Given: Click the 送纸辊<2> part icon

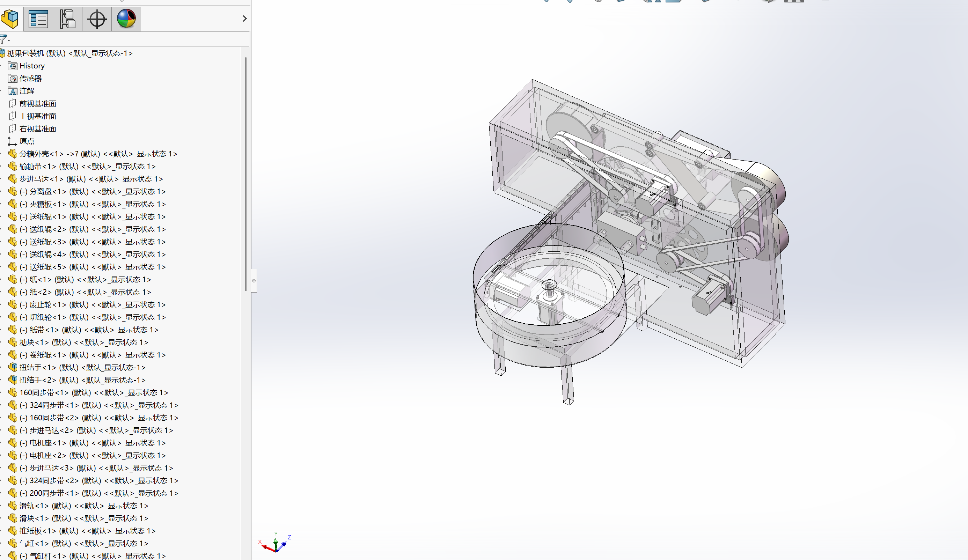Looking at the screenshot, I should [x=13, y=229].
